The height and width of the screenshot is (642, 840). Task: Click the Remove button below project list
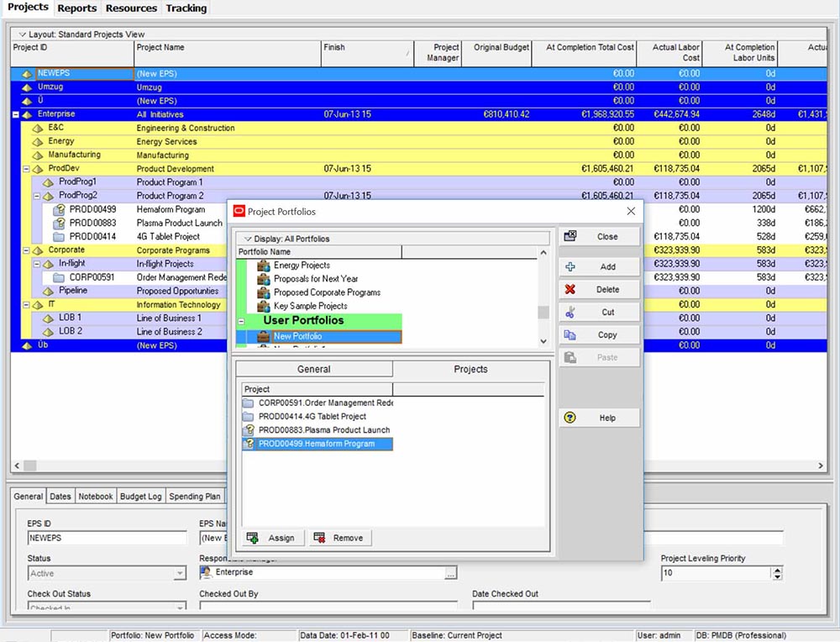(340, 538)
